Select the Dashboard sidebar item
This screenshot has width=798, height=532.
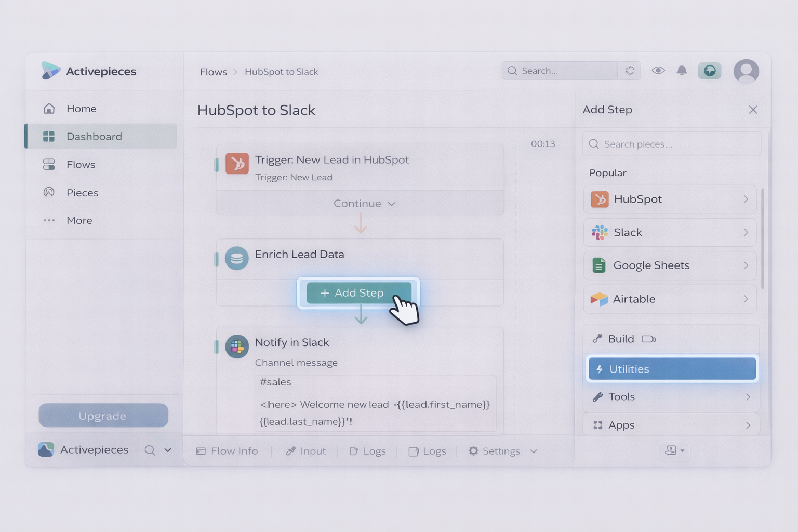point(101,136)
